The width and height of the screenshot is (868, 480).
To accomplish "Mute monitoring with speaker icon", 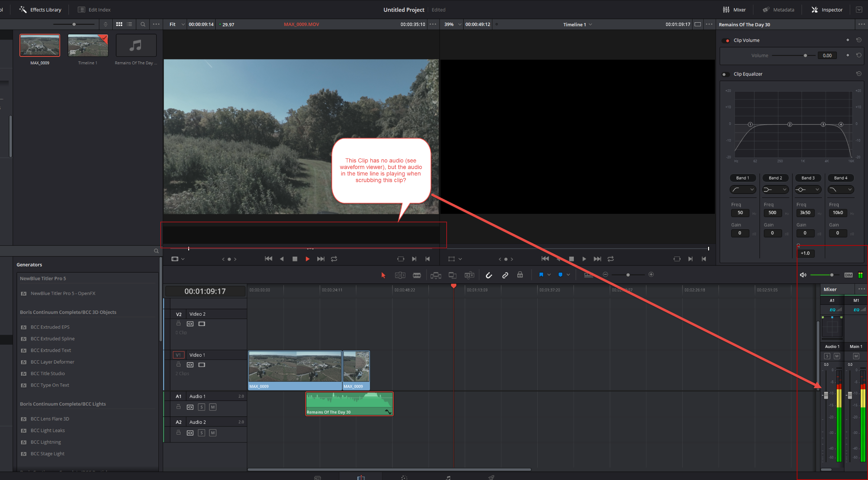I will point(803,275).
